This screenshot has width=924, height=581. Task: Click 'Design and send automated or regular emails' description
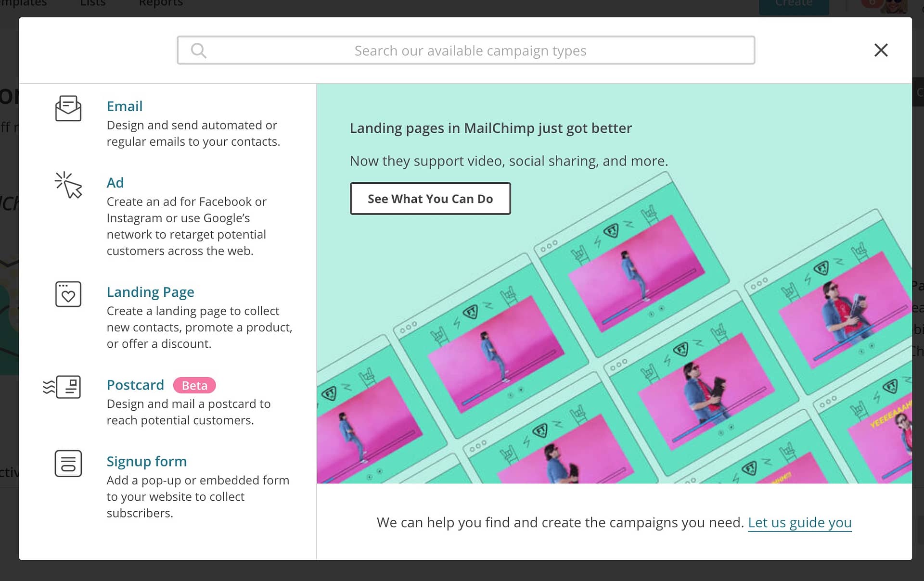click(193, 133)
